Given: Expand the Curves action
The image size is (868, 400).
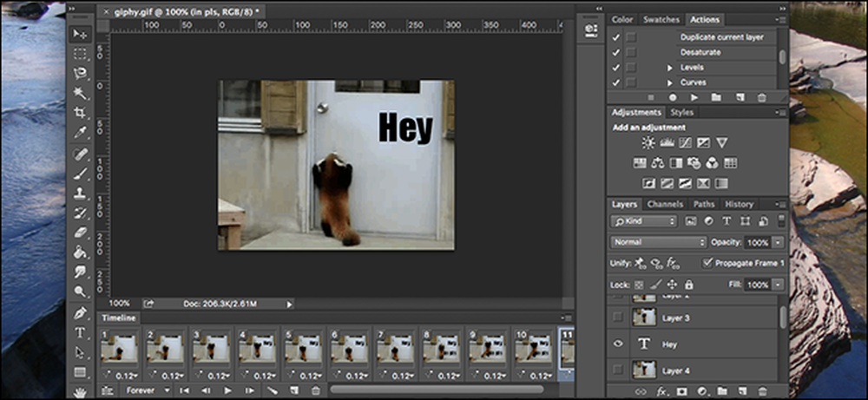Looking at the screenshot, I should coord(670,82).
